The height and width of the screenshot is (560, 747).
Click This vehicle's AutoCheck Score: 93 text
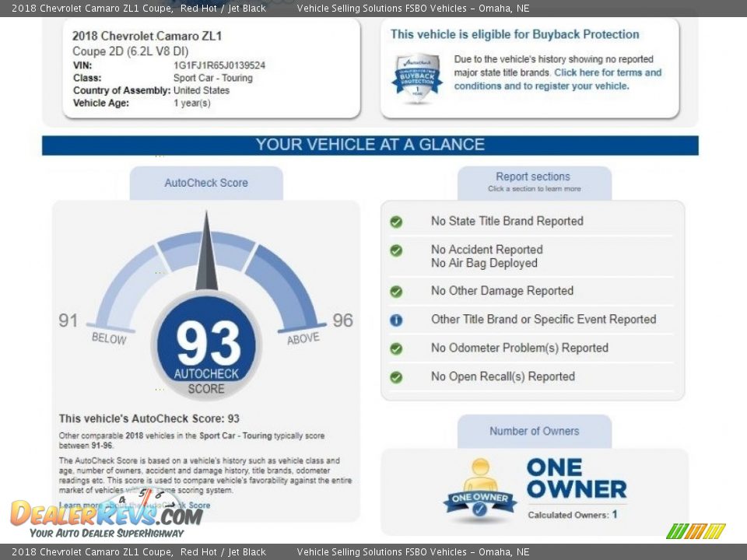[x=149, y=418]
